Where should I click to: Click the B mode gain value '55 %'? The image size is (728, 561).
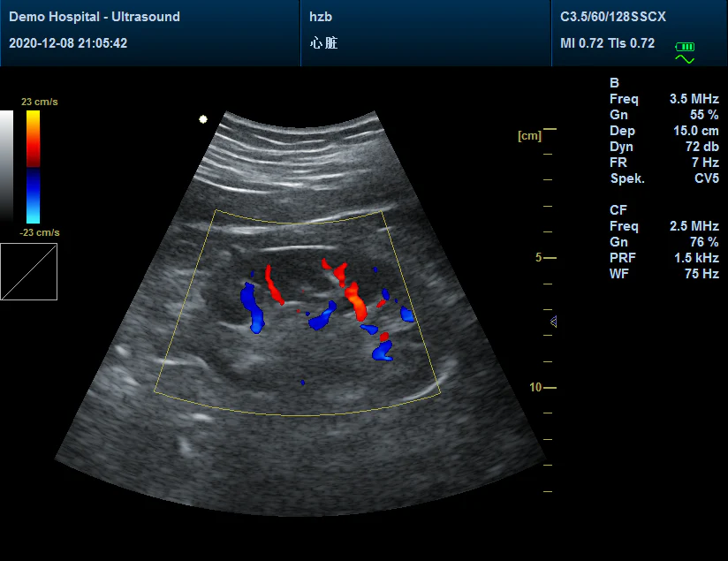pyautogui.click(x=704, y=115)
